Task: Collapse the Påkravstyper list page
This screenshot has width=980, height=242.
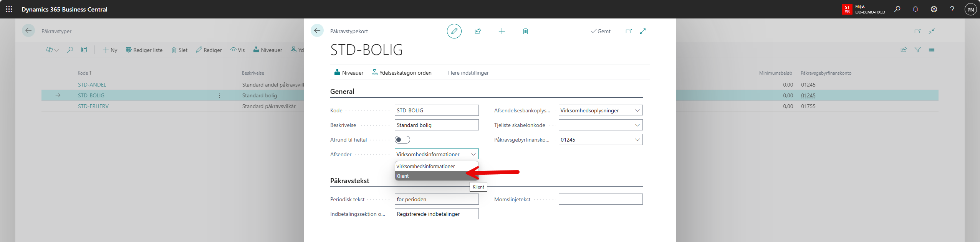Action: (932, 31)
